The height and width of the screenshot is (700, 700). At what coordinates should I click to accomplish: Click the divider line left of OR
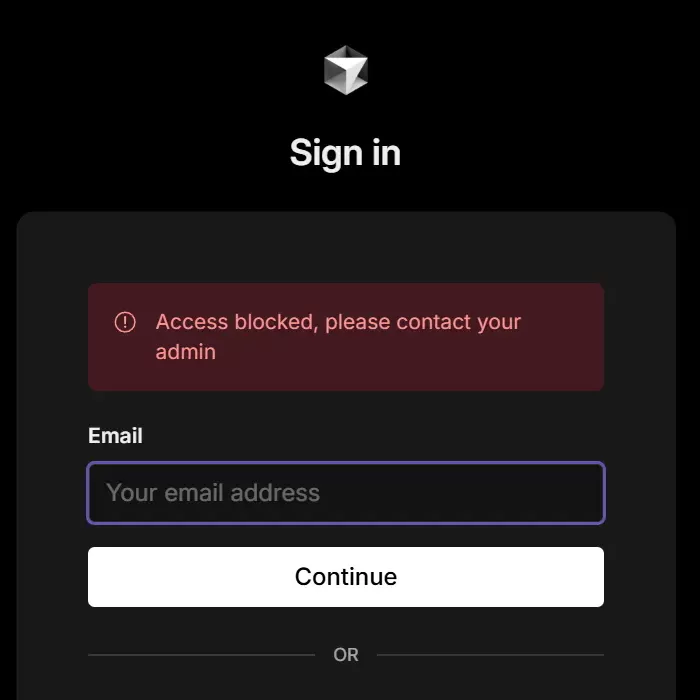201,655
